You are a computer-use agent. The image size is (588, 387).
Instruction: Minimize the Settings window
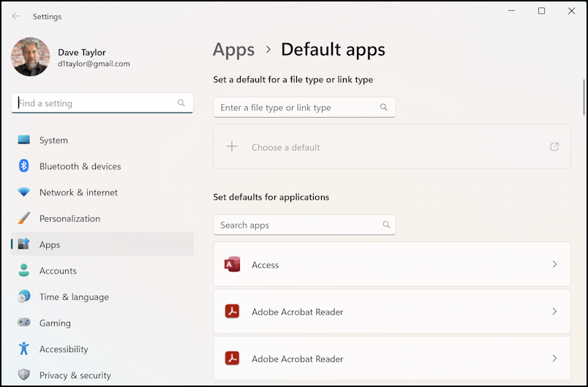(511, 11)
